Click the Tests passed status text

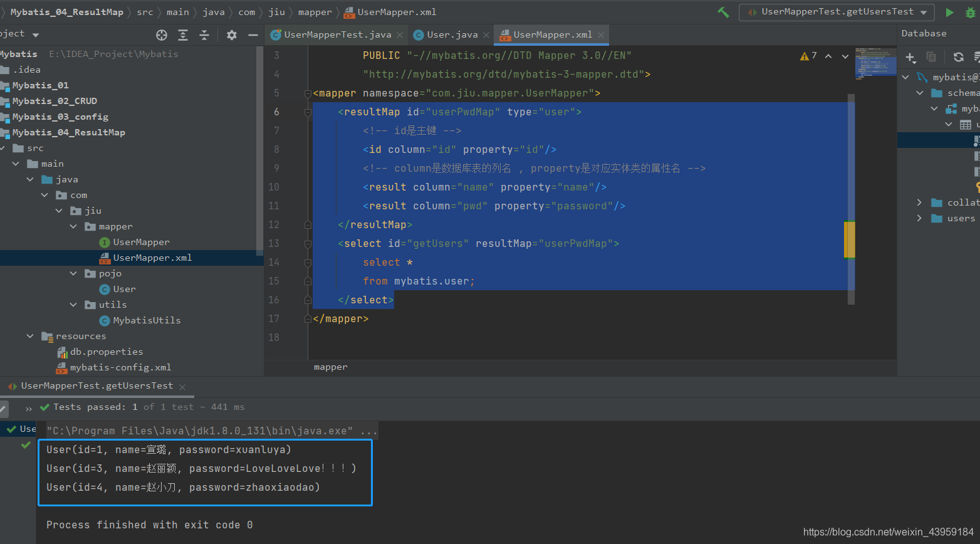click(x=149, y=407)
